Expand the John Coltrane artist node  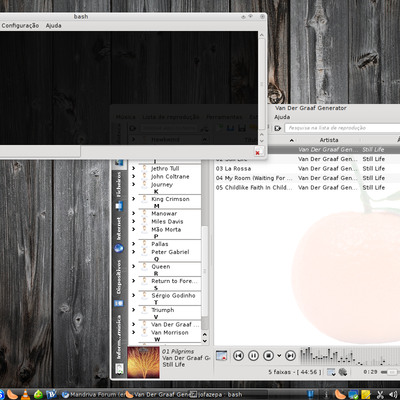(134, 176)
